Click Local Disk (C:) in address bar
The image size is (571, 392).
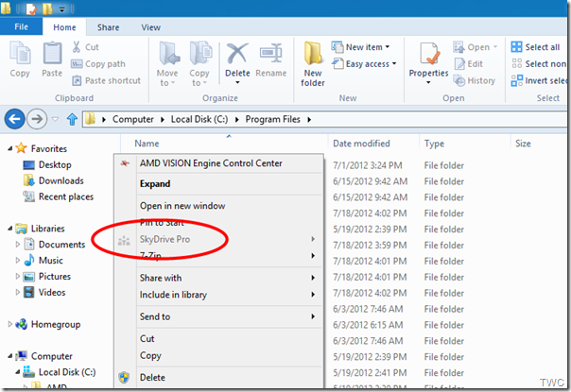tap(199, 119)
